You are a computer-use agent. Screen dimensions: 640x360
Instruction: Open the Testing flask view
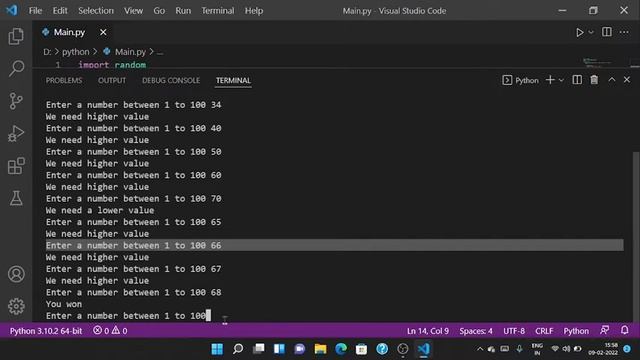pos(16,198)
